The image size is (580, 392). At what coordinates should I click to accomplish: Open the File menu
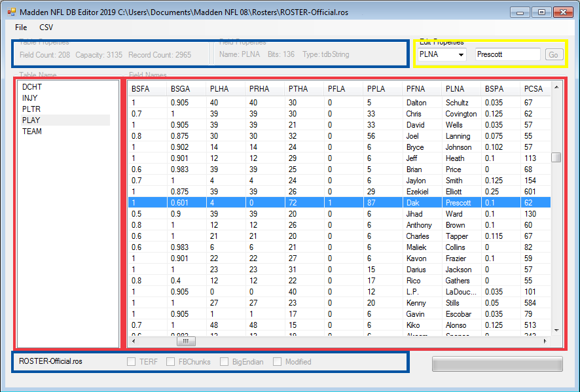(x=21, y=27)
